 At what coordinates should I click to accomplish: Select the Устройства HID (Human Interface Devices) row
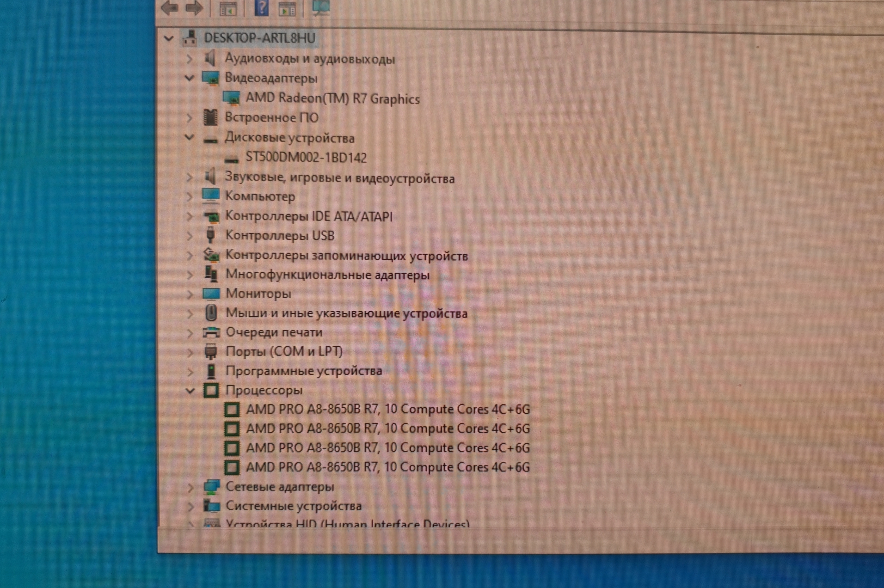pos(347,524)
